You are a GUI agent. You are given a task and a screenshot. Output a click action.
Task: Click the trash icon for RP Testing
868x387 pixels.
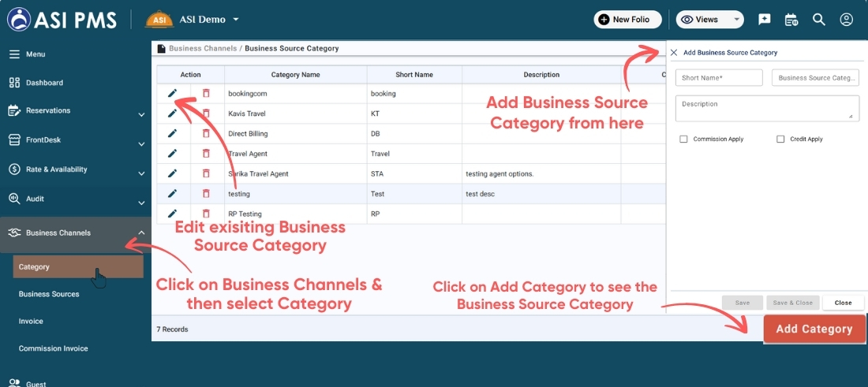pyautogui.click(x=206, y=214)
